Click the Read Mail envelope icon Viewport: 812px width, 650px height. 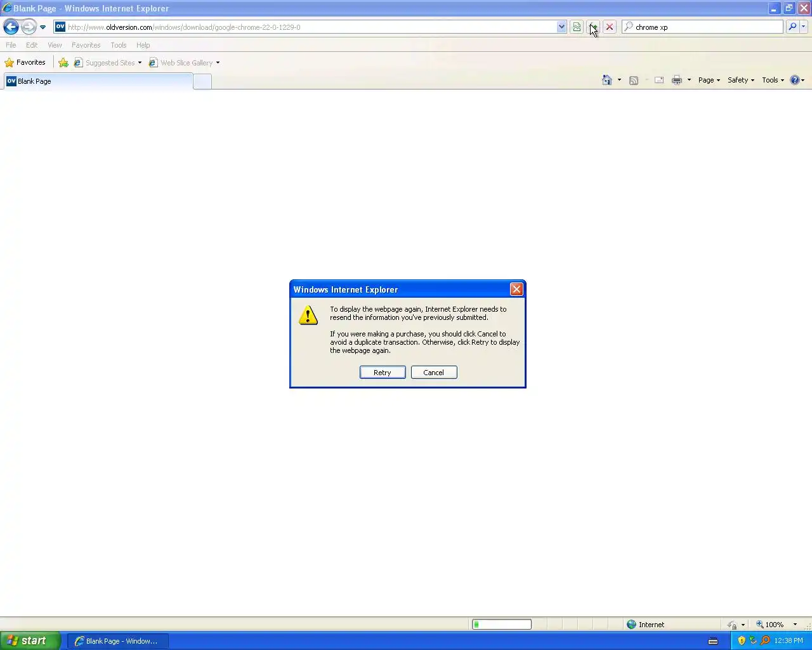pos(659,80)
